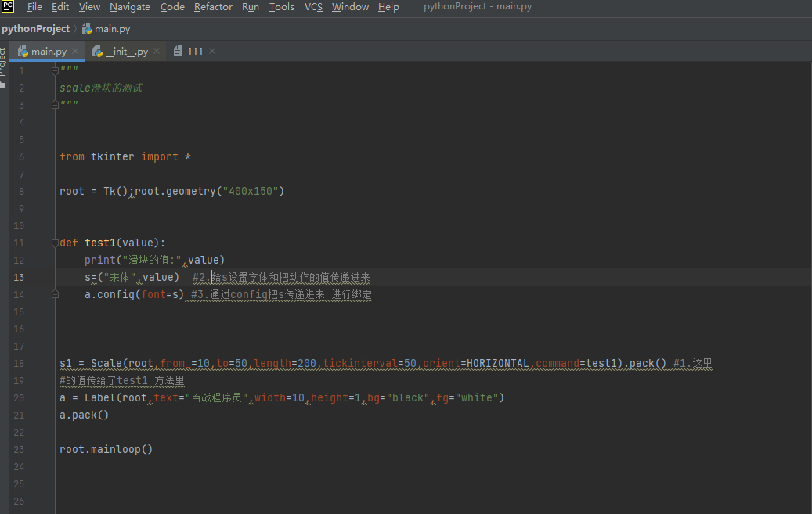The height and width of the screenshot is (514, 812).
Task: Click the Python icon on the __init__.py tab
Action: point(97,52)
